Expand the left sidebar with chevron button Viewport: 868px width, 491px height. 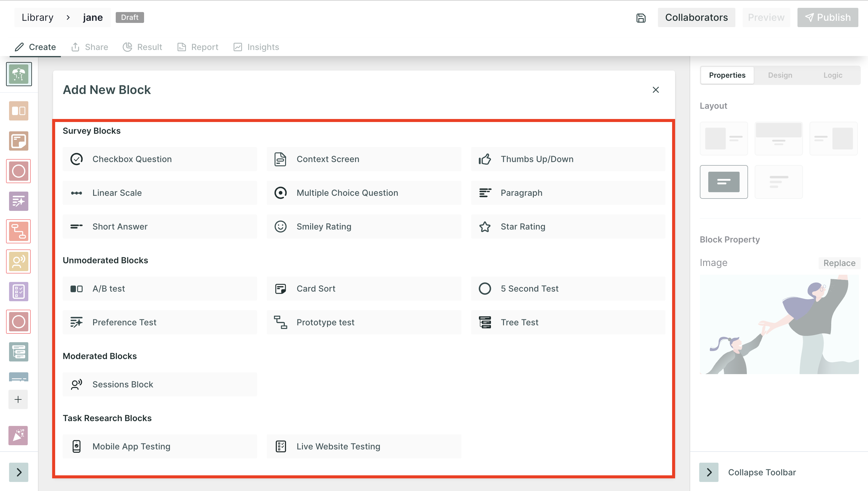pos(19,472)
